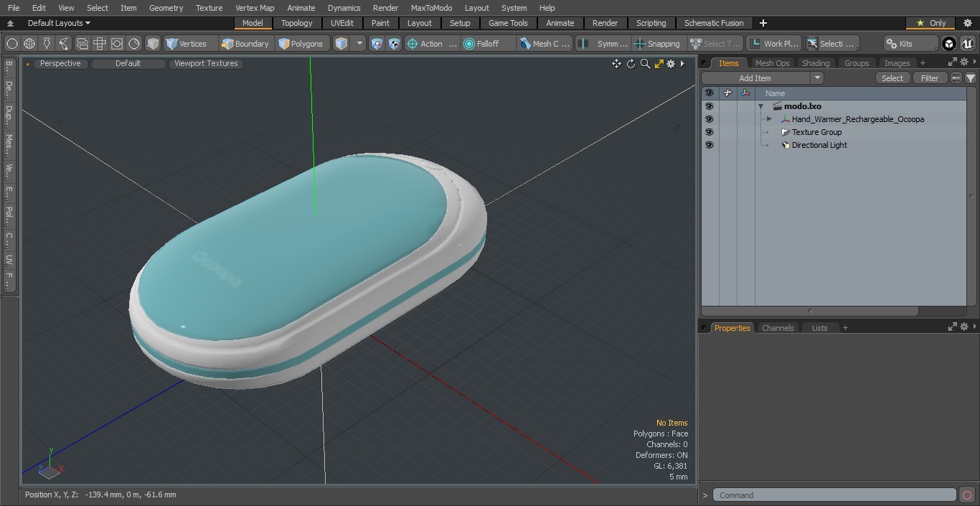Click the Items list horizontal scrollbar
Viewport: 980px width, 506px height.
[x=810, y=311]
